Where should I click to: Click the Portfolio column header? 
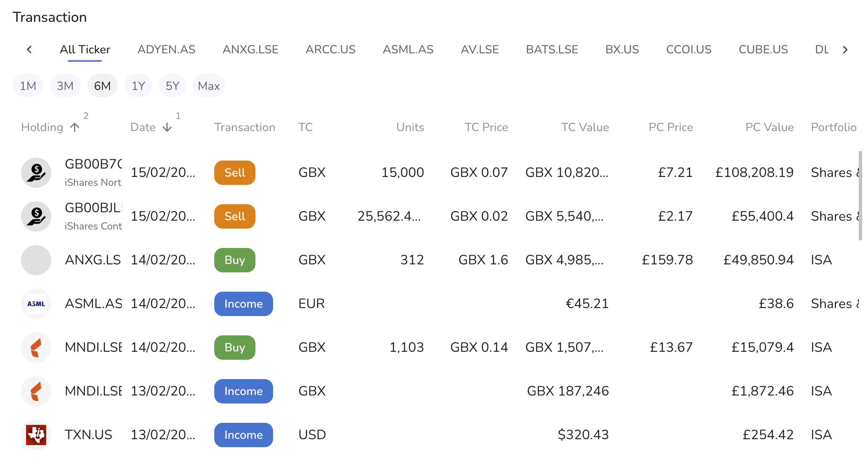pos(834,127)
